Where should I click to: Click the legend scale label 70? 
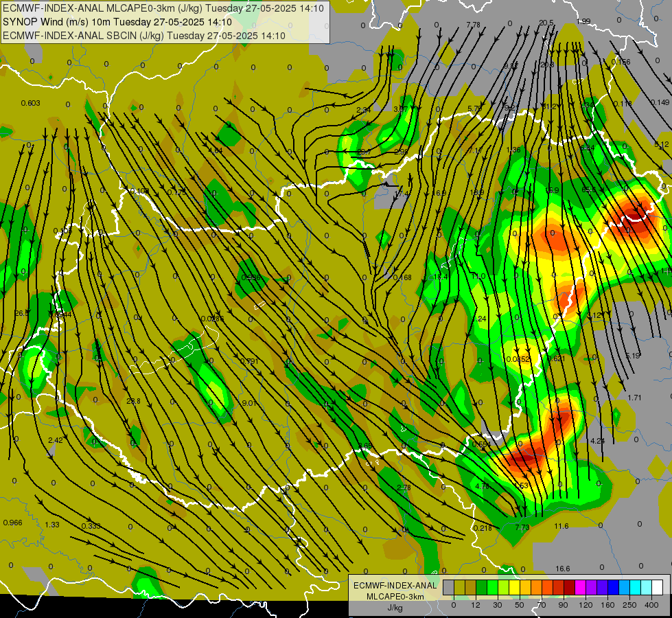[542, 605]
